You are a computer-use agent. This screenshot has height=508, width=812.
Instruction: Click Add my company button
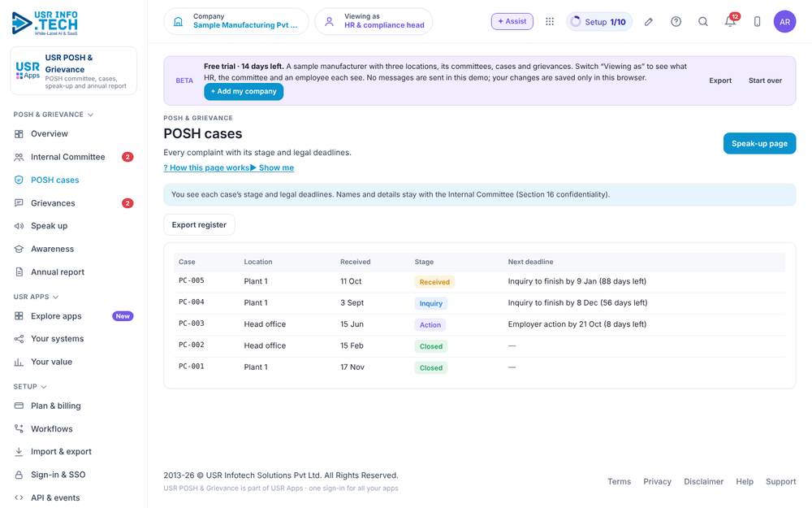point(244,91)
